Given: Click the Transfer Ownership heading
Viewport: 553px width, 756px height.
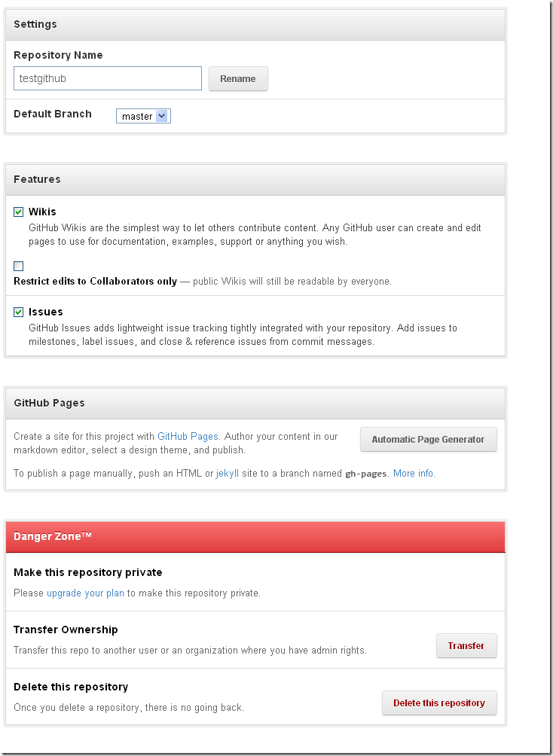Looking at the screenshot, I should pos(66,629).
